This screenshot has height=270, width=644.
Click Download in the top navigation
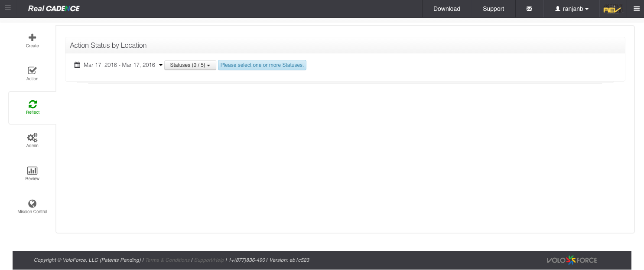[446, 9]
